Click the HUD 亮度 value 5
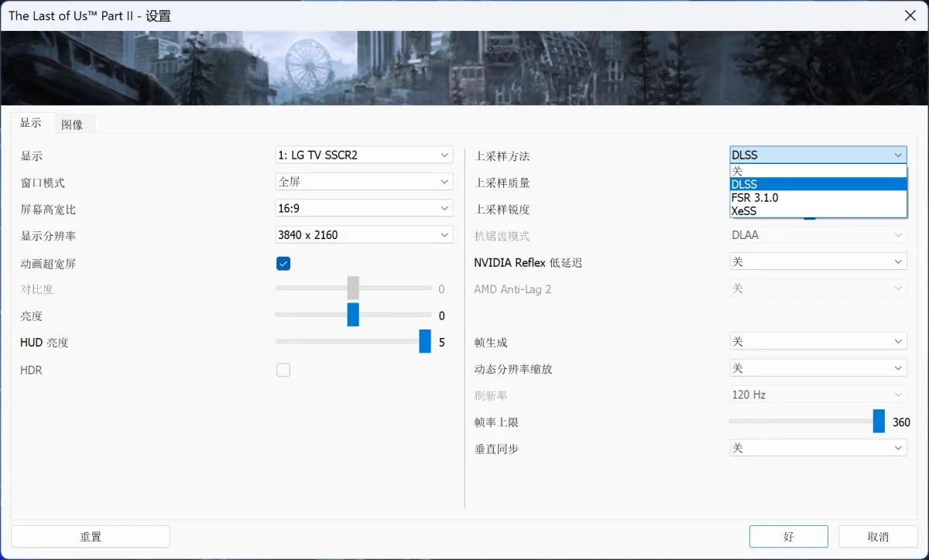The width and height of the screenshot is (929, 560). click(442, 342)
